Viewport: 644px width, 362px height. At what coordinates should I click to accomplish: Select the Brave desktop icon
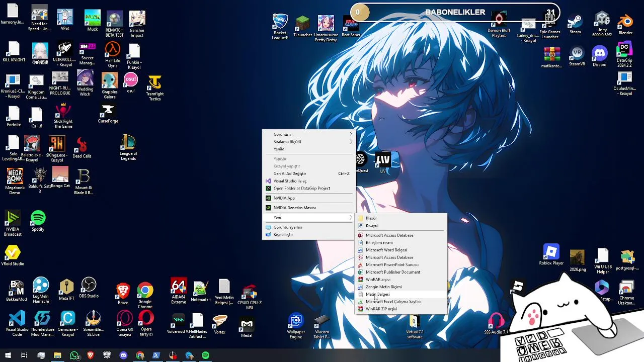pyautogui.click(x=123, y=294)
